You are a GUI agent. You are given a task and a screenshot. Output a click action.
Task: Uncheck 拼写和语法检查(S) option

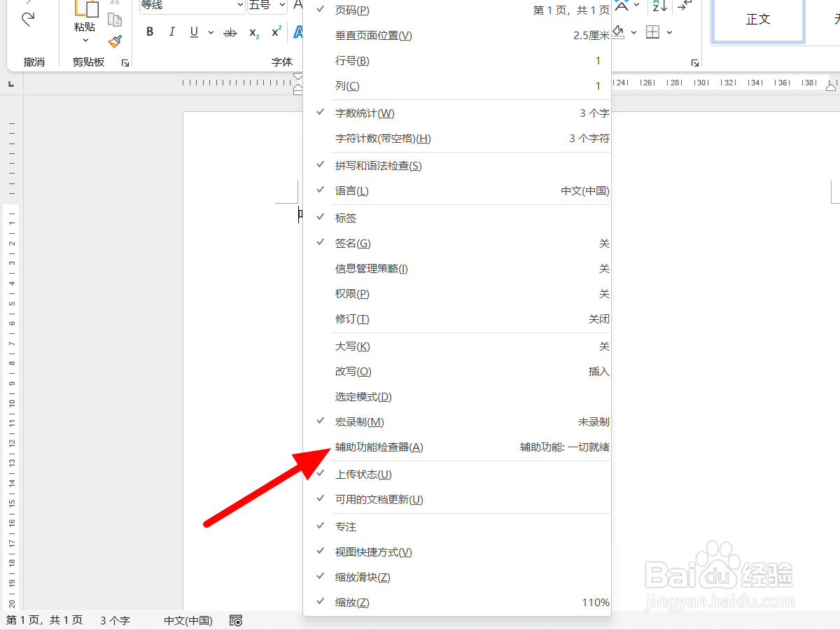click(457, 166)
